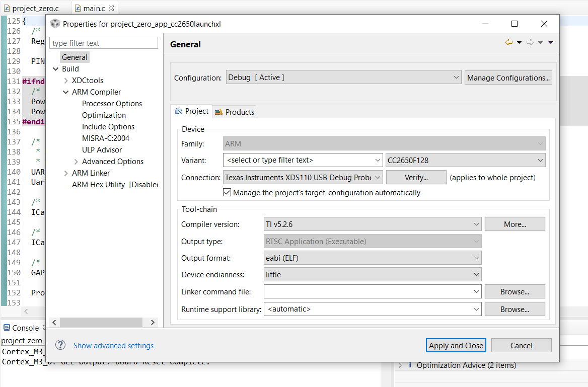This screenshot has width=588, height=387.
Task: Expand the ARM Linker tree node
Action: [x=66, y=173]
